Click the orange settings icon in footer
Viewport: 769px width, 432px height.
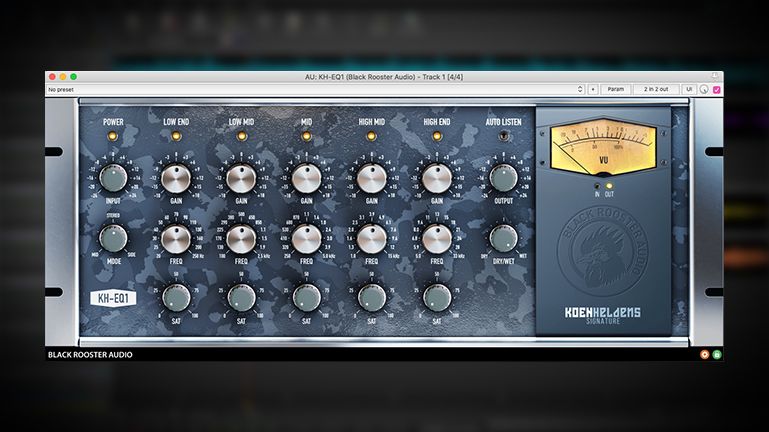coord(704,355)
